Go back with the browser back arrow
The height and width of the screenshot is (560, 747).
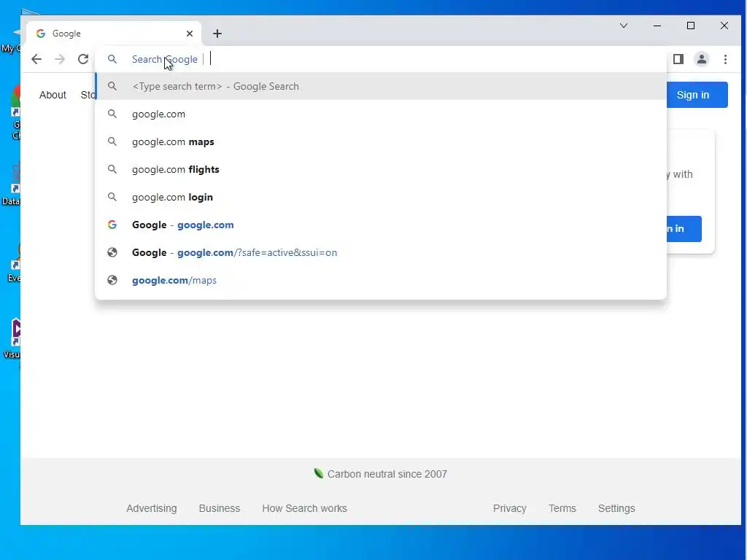[x=36, y=59]
